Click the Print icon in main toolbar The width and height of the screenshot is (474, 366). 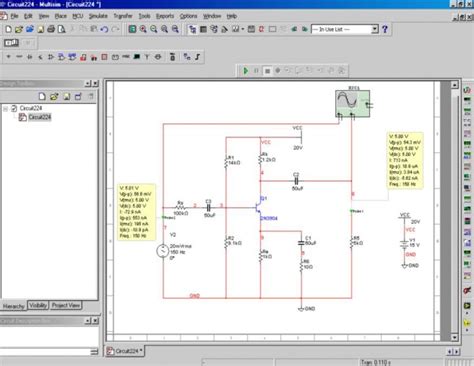coord(51,29)
